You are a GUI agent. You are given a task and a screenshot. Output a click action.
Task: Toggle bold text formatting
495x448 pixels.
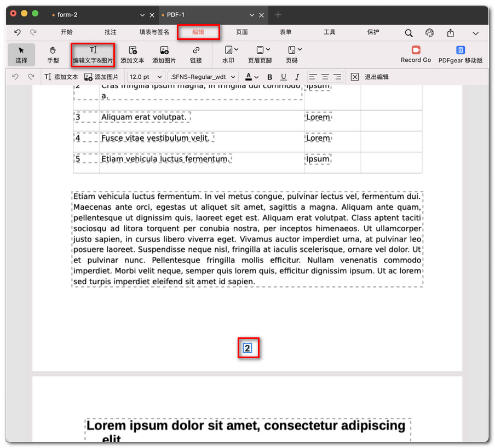point(269,77)
